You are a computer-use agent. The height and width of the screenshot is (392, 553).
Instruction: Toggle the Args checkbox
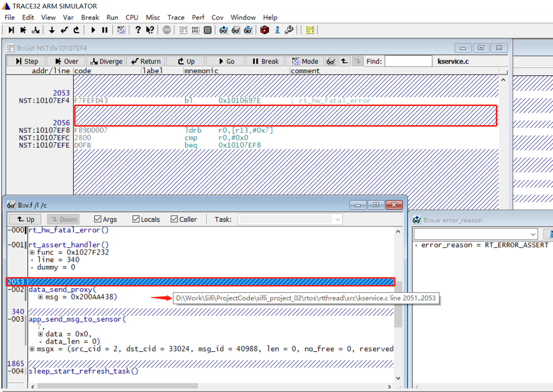point(98,219)
